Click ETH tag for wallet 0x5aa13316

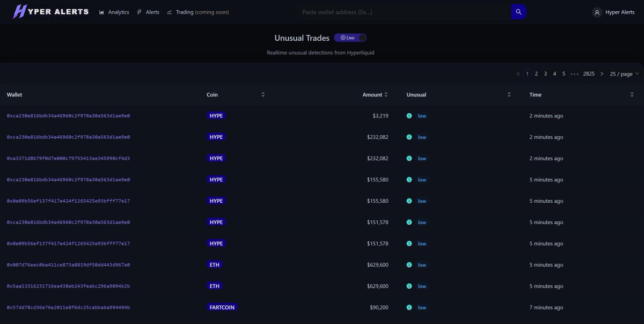click(214, 286)
